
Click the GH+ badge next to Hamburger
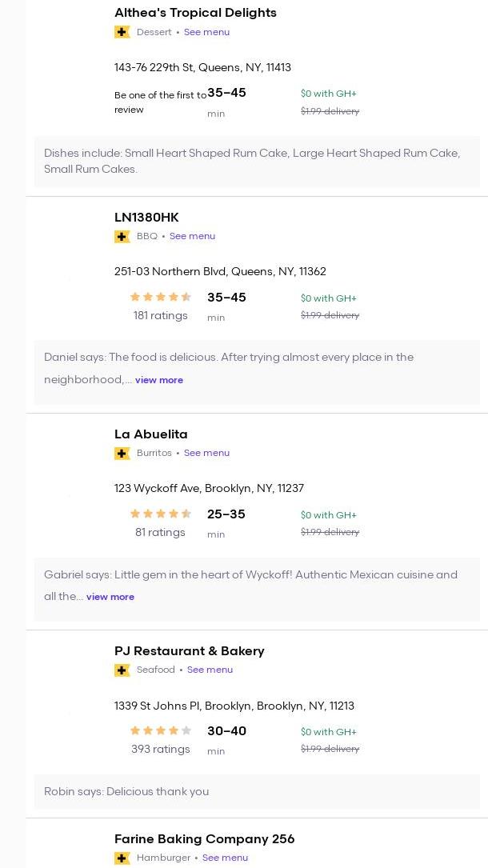[x=122, y=858]
